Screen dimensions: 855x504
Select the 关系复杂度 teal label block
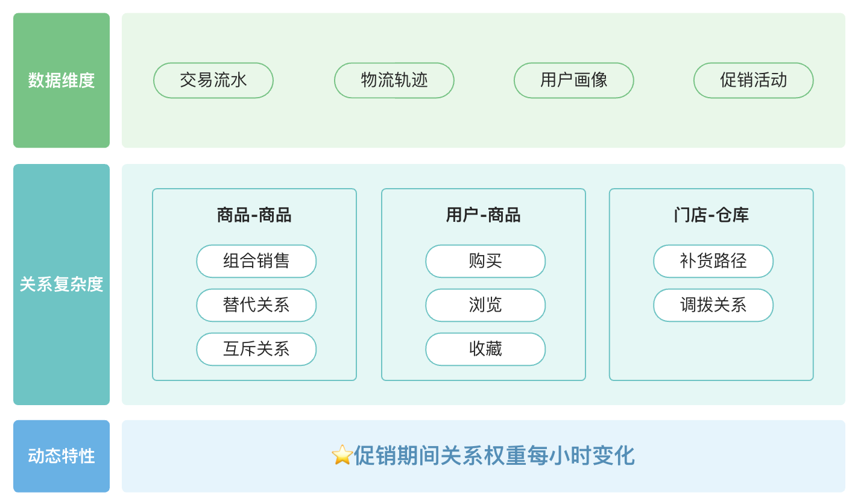pyautogui.click(x=62, y=284)
